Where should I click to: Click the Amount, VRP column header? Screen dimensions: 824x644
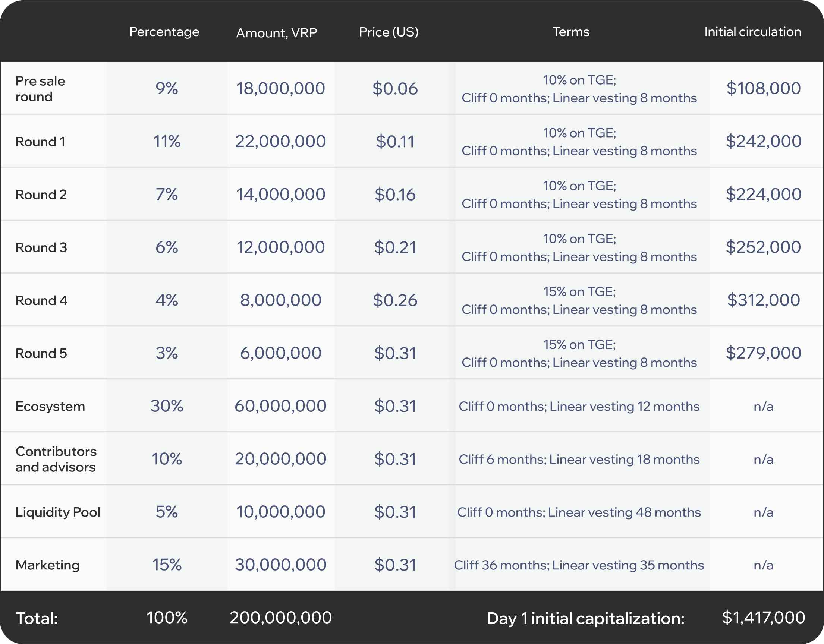(277, 33)
